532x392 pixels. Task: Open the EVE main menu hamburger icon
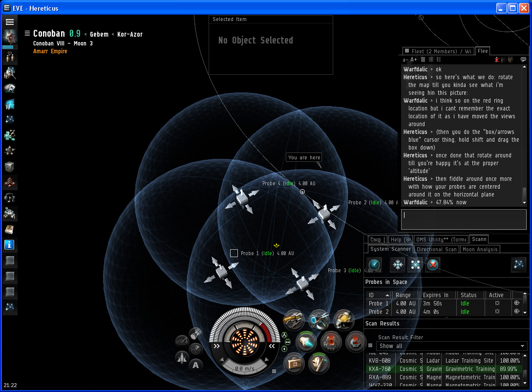pyautogui.click(x=9, y=22)
